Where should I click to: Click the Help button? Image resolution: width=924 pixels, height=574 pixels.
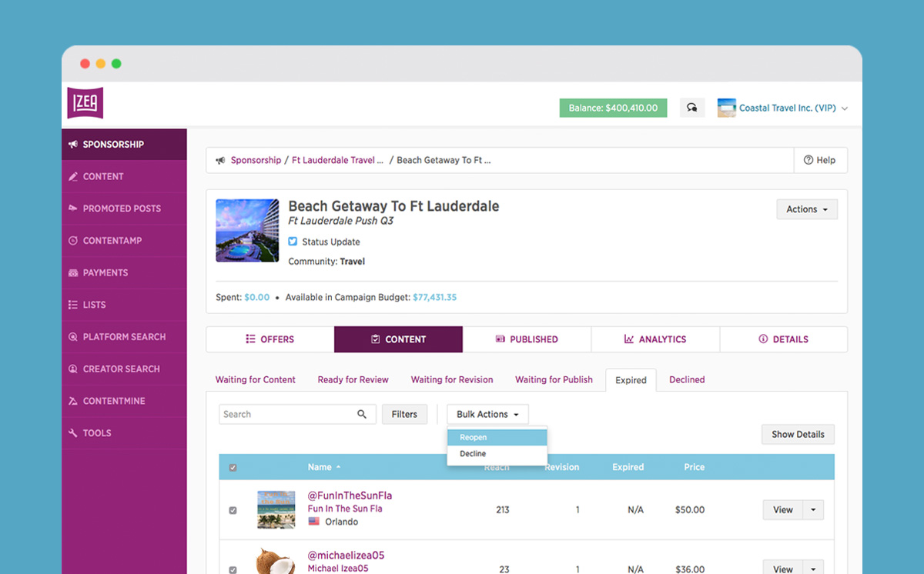click(x=820, y=160)
